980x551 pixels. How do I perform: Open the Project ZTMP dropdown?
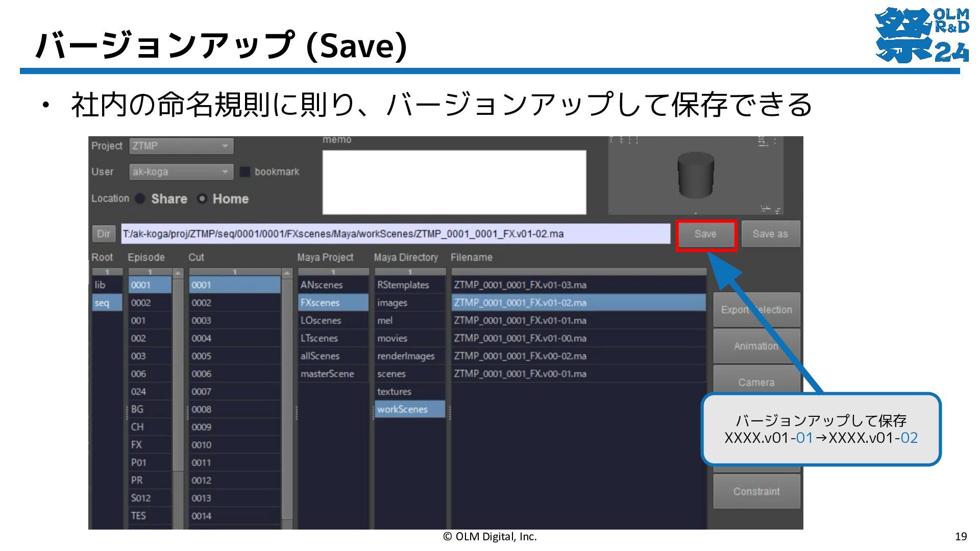pos(181,146)
